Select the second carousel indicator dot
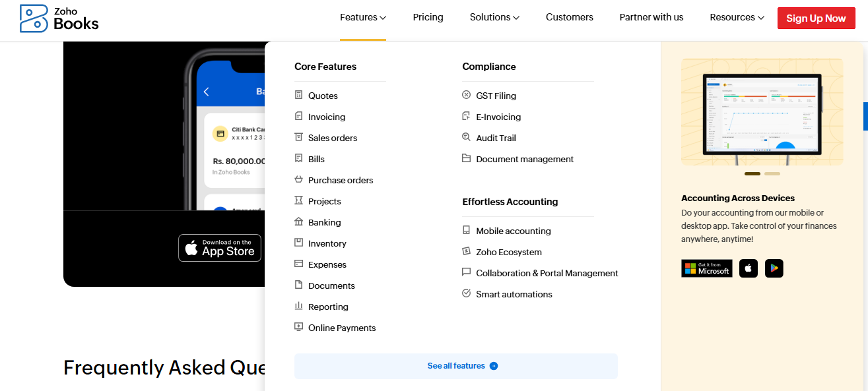Screen dimensions: 868x391 pos(772,173)
